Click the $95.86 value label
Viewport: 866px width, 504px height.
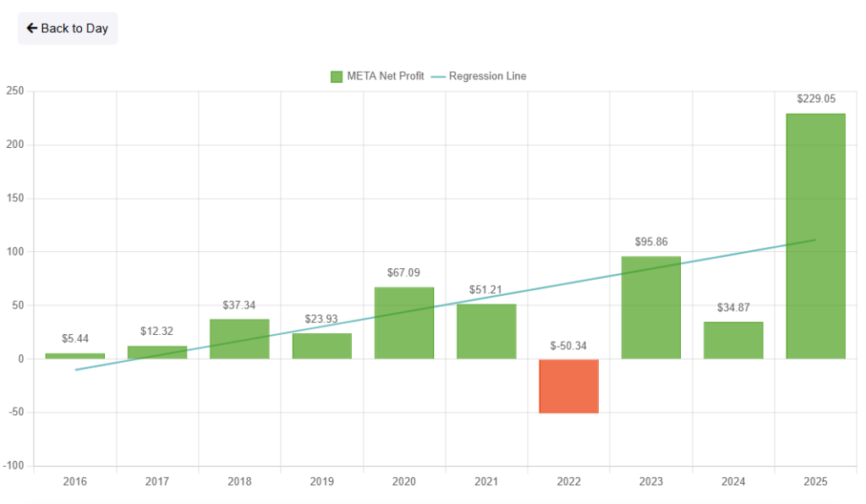pyautogui.click(x=651, y=242)
